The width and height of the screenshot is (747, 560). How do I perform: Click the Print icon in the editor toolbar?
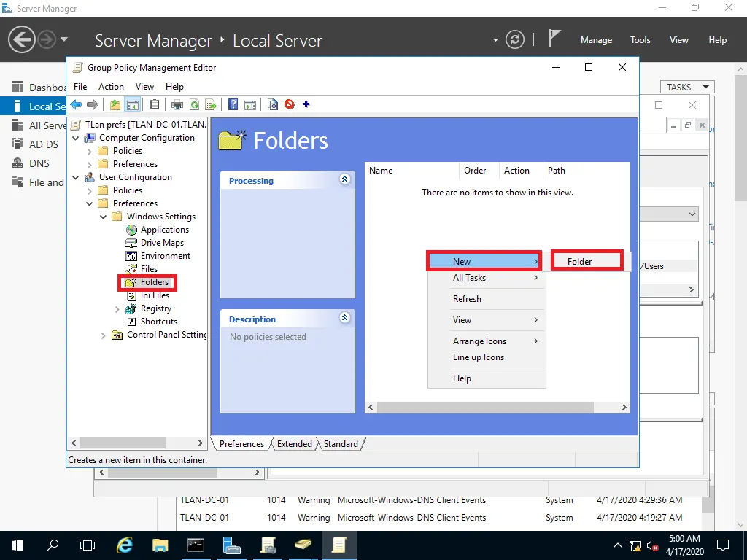[x=177, y=104]
